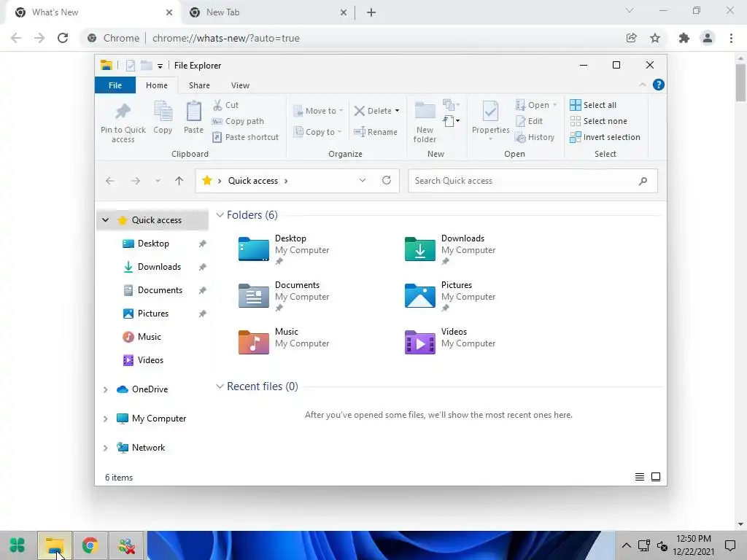This screenshot has width=747, height=560.
Task: Select Paste shortcut in the ribbon
Action: pyautogui.click(x=245, y=137)
